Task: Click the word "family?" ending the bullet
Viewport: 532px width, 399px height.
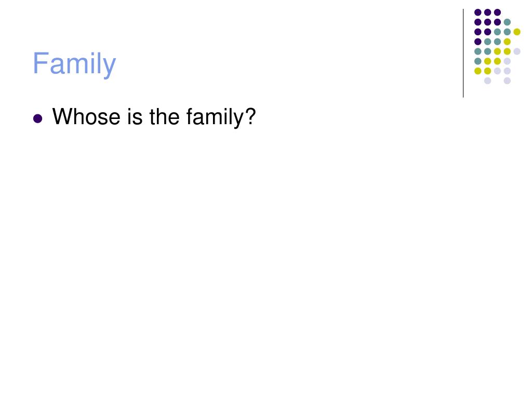Action: coord(221,118)
